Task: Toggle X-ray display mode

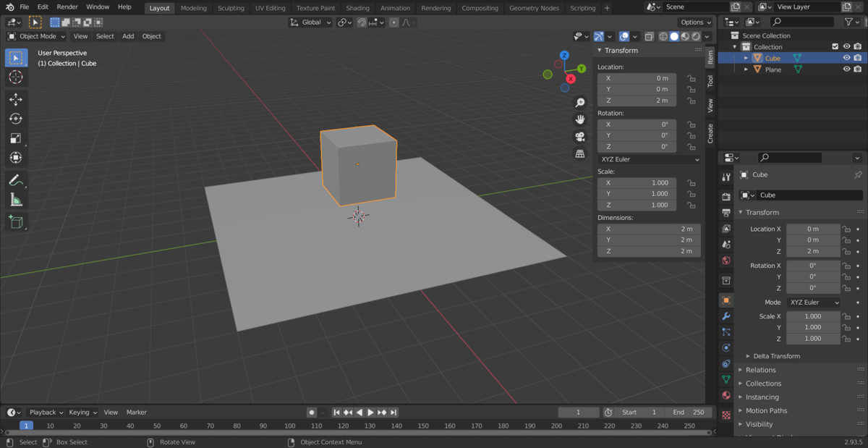Action: coord(649,36)
